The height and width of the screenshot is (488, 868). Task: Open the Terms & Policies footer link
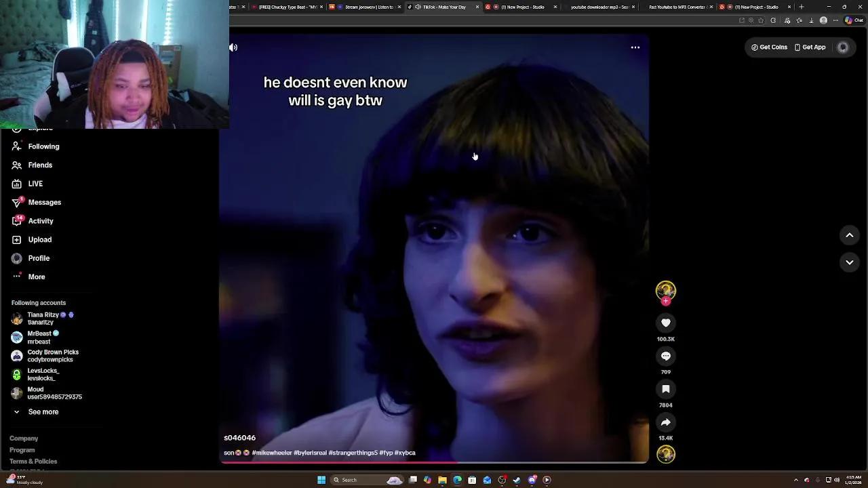(x=33, y=462)
